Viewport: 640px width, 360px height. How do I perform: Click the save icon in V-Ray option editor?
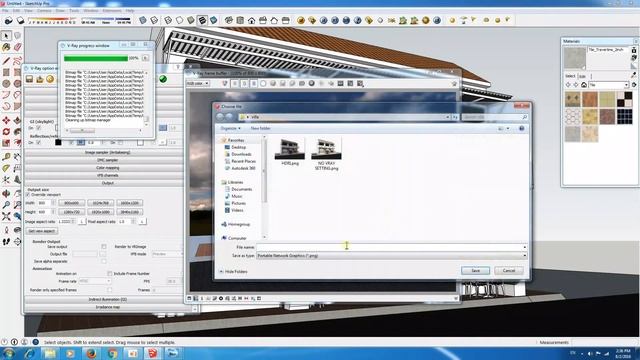(29, 79)
